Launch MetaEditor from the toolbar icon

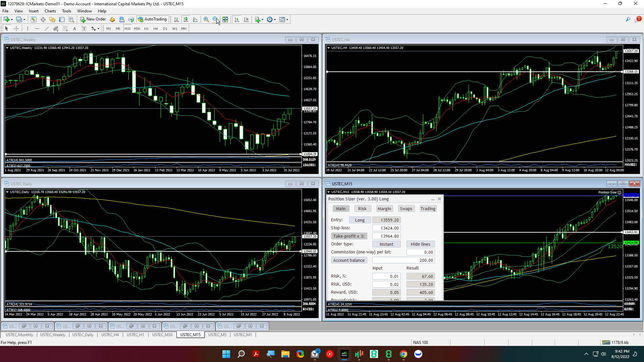(112, 19)
